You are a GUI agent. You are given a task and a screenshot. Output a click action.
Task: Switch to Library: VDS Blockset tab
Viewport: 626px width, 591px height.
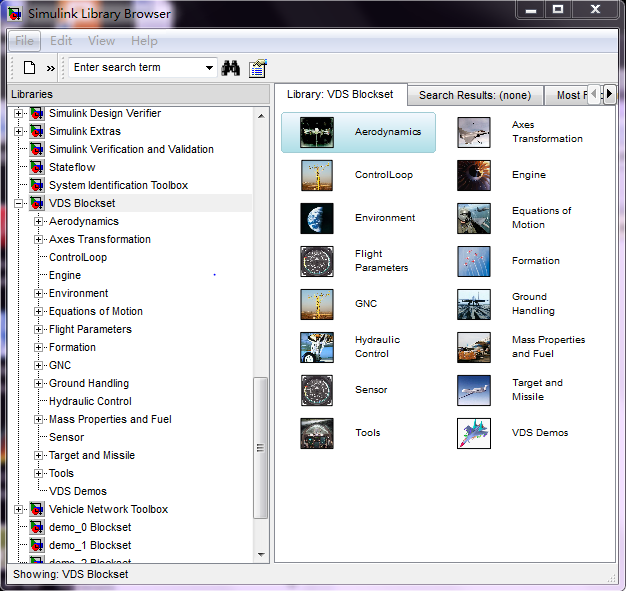[x=340, y=95]
